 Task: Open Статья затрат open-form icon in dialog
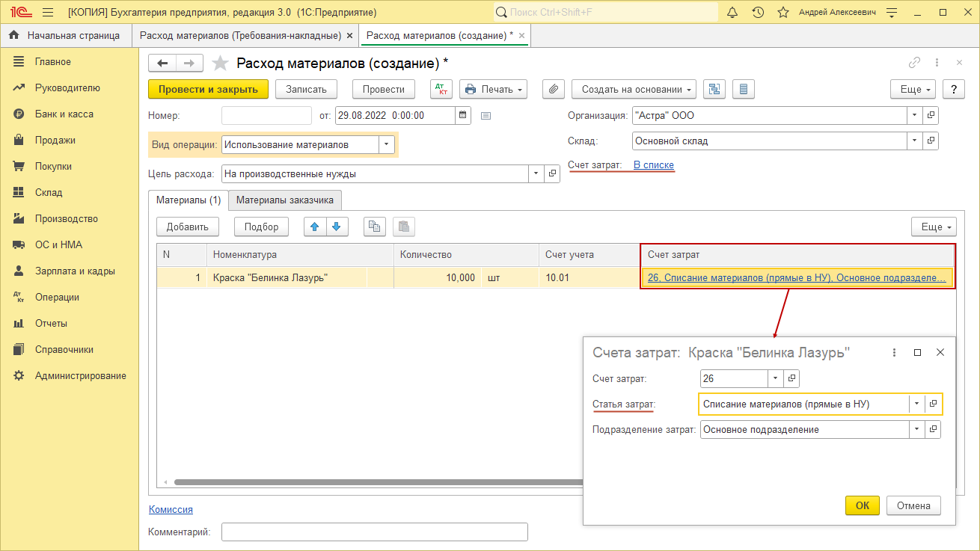click(x=933, y=404)
